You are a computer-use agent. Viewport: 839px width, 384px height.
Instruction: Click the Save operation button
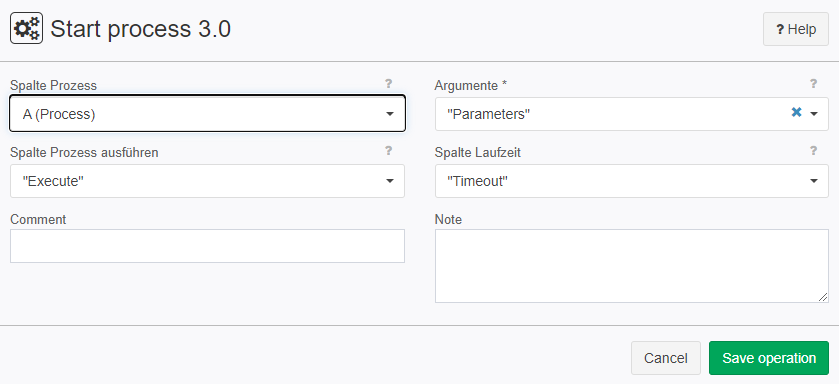(769, 358)
